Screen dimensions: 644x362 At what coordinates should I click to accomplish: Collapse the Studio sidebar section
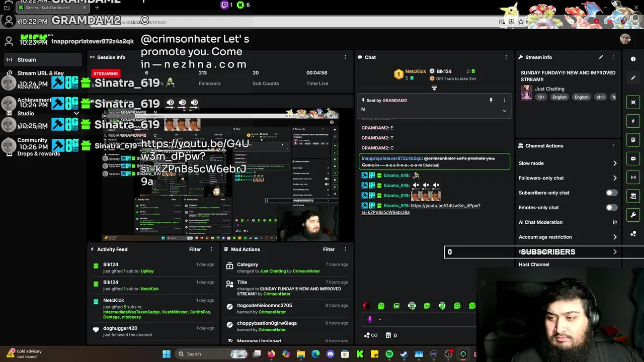(76, 114)
